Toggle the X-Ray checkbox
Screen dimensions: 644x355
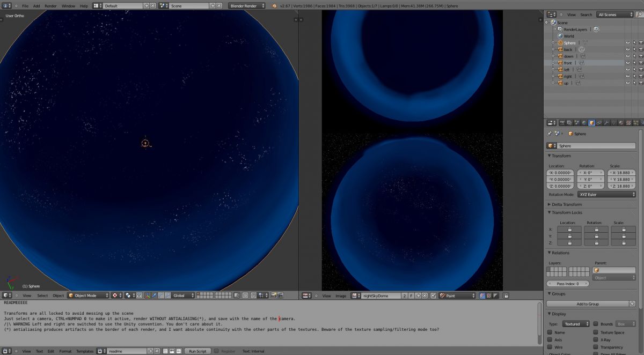[596, 339]
